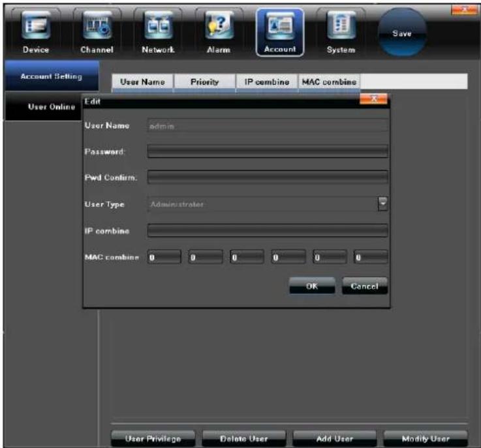Open the Device settings icon
This screenshot has width=481, height=448.
click(x=36, y=33)
